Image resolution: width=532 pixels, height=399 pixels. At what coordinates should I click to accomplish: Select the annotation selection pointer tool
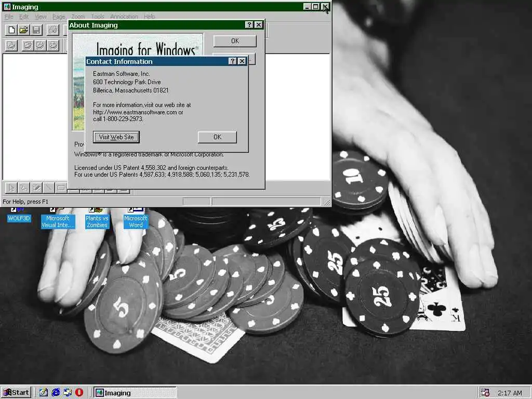[x=11, y=188]
